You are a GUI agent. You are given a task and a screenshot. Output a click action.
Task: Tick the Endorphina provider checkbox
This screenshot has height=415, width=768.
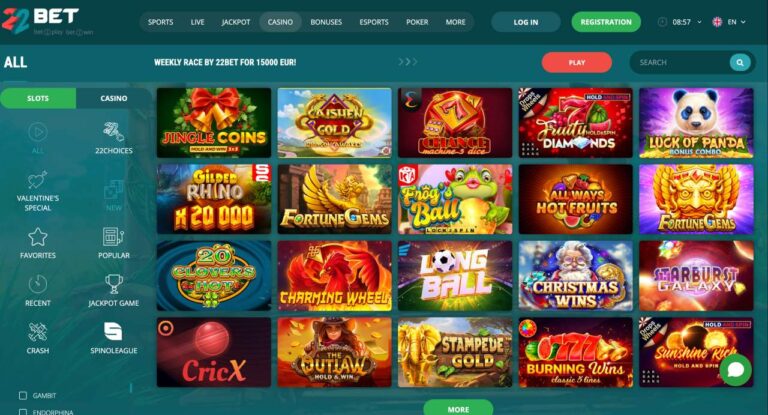click(x=23, y=412)
